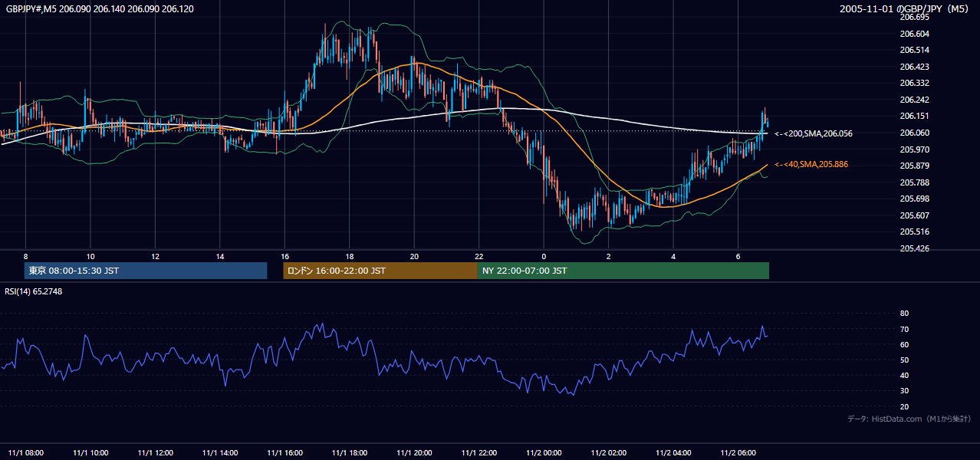Click price axis value 206.242

click(914, 100)
